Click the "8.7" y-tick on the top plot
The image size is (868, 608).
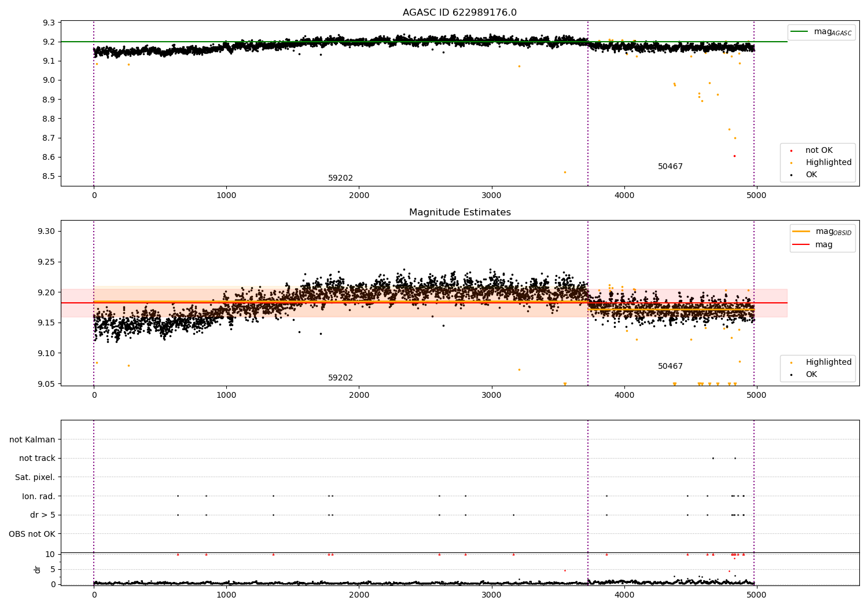pyautogui.click(x=49, y=138)
